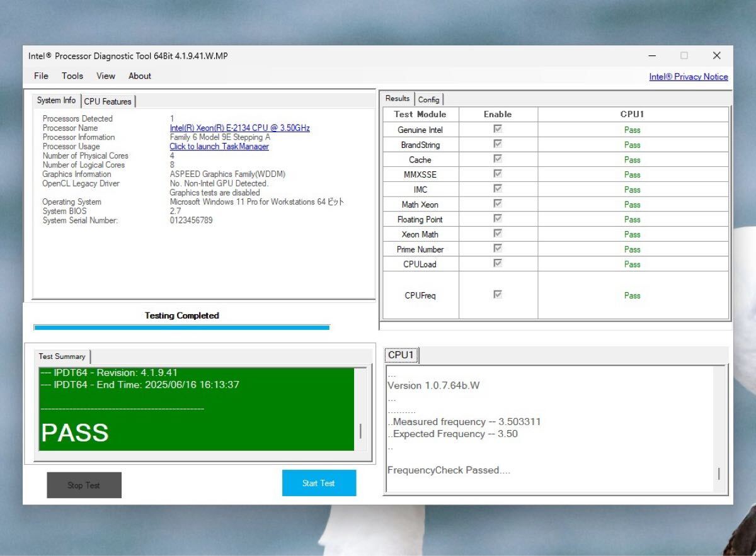This screenshot has width=756, height=556.
Task: Click the ASPEED Graphics Family(WDDM) value
Action: click(x=227, y=174)
